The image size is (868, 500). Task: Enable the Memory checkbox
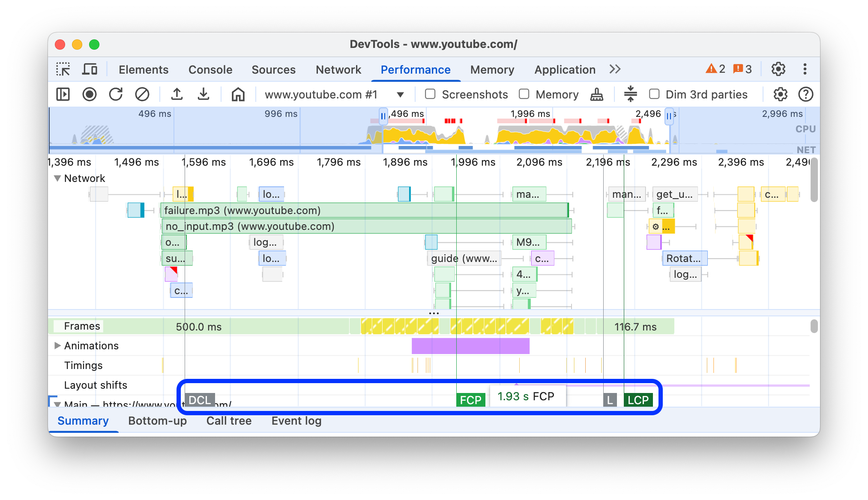coord(524,94)
